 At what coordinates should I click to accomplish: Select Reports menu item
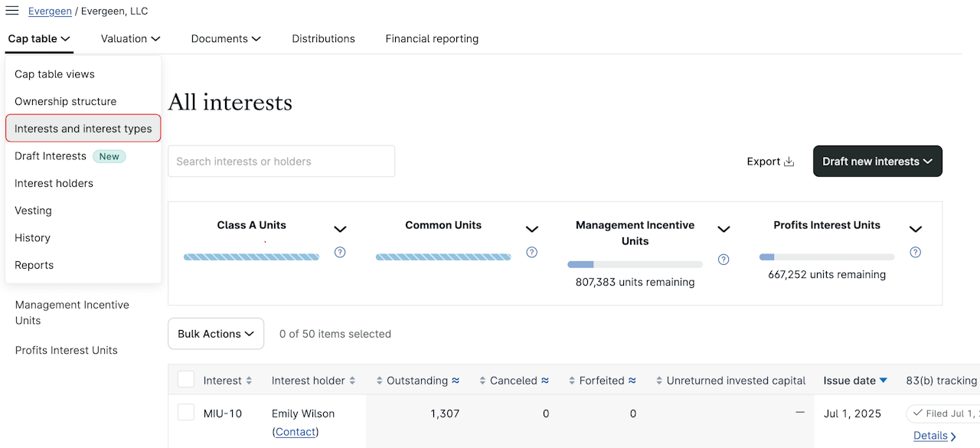83,265
